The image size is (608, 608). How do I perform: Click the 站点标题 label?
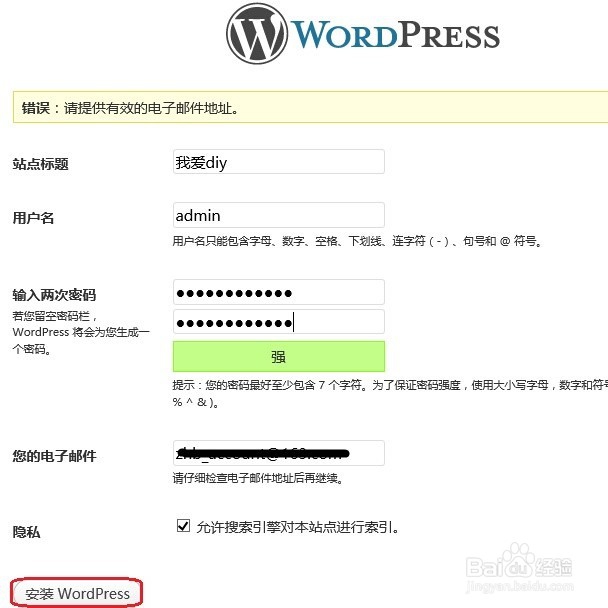[40, 164]
